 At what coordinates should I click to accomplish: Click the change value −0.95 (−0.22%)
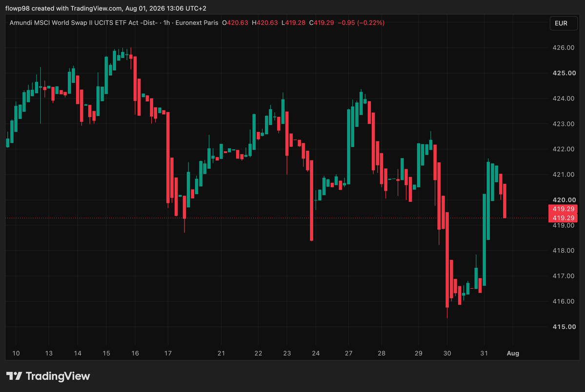pos(361,23)
